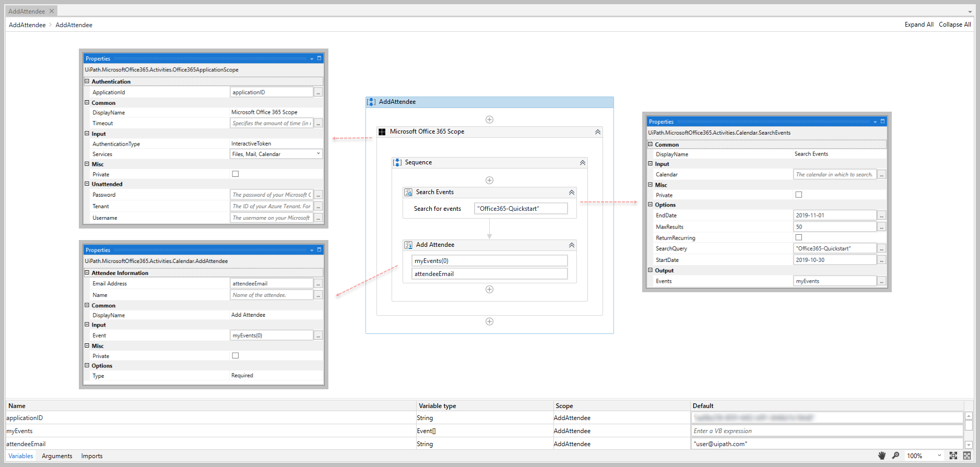Collapse the Options group in SearchEvents properties

(x=651, y=205)
